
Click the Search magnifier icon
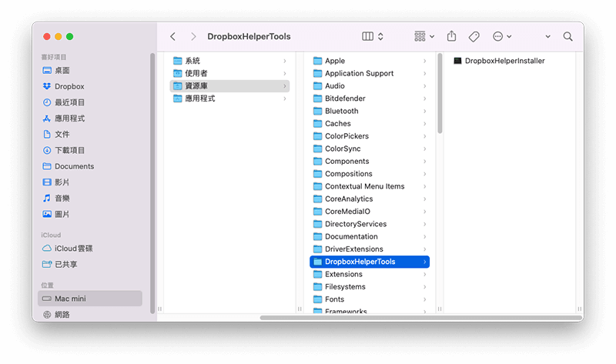click(567, 36)
